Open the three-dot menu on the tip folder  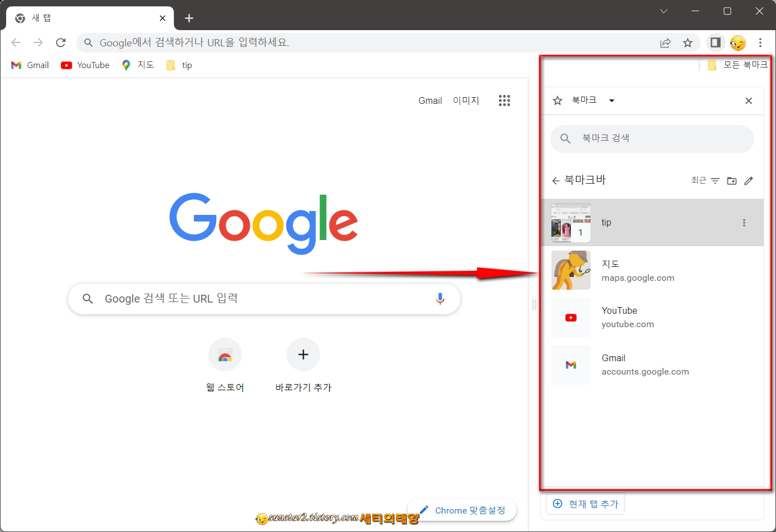(x=744, y=222)
